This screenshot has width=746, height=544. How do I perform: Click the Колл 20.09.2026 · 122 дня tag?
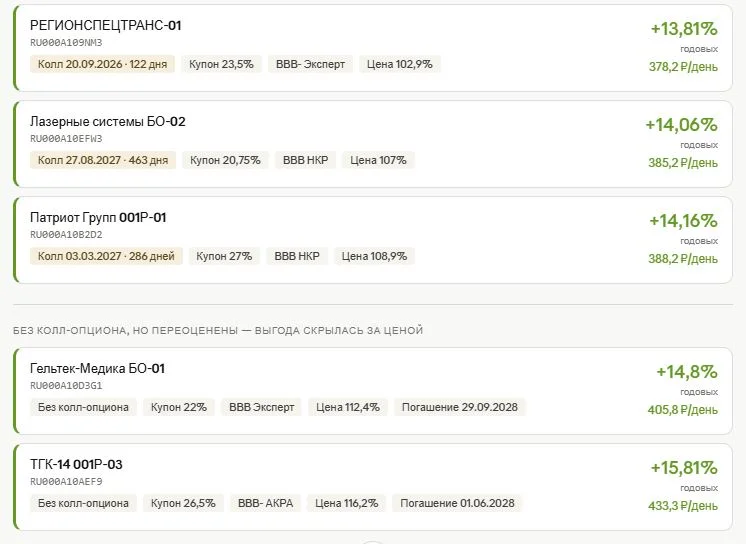[x=102, y=64]
